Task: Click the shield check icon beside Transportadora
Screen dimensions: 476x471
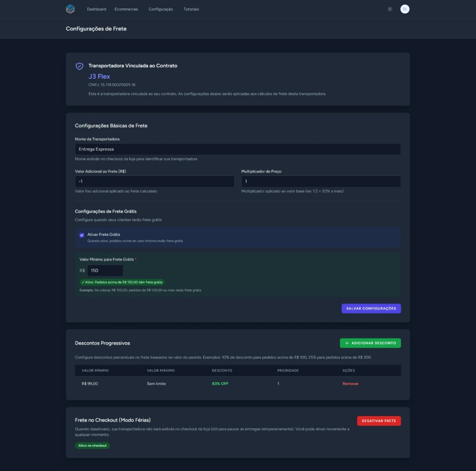Action: 79,66
